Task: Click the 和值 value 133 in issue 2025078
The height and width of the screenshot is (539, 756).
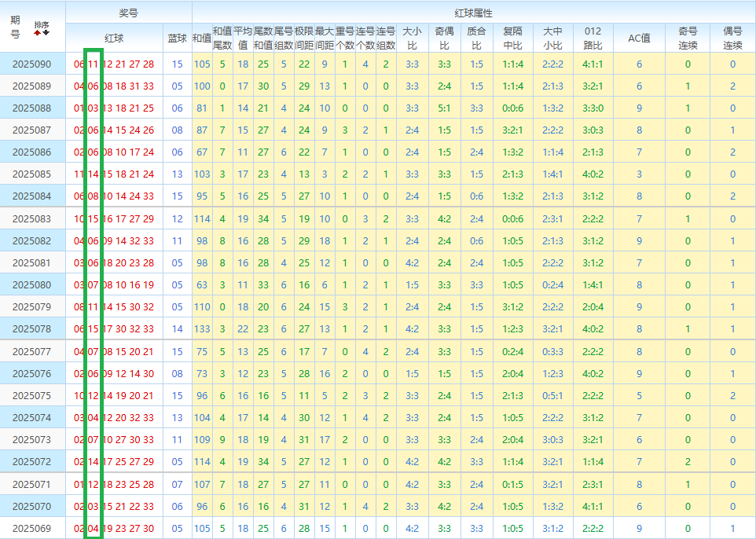Action: (202, 329)
